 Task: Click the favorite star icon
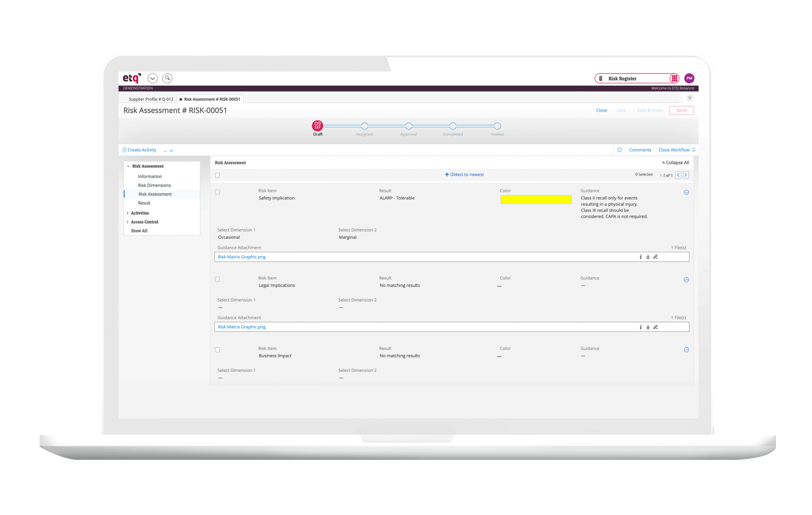click(x=619, y=150)
